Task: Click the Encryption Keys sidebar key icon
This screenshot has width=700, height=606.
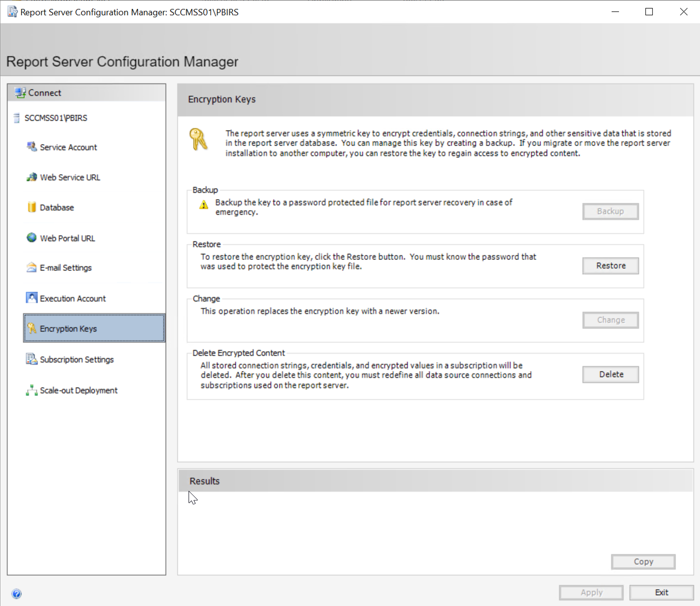Action: [x=32, y=328]
